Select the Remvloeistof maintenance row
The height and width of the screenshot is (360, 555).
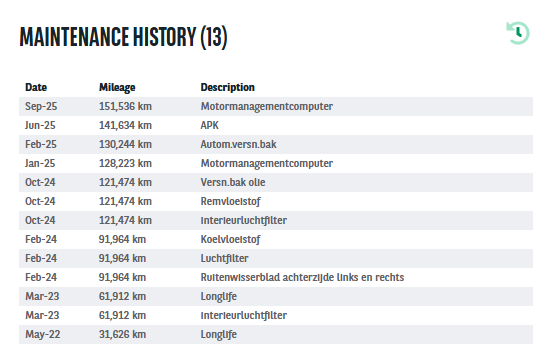[276, 201]
